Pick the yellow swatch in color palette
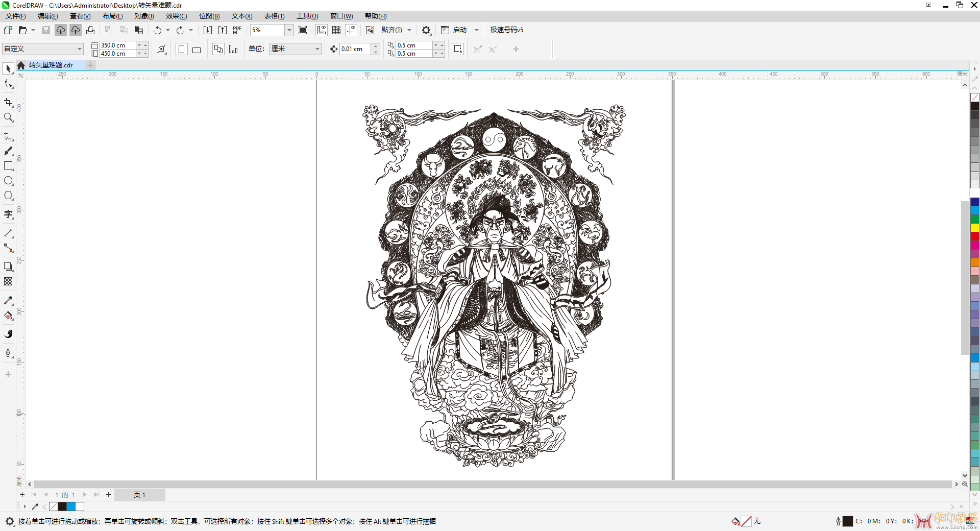This screenshot has height=531, width=980. click(x=975, y=228)
